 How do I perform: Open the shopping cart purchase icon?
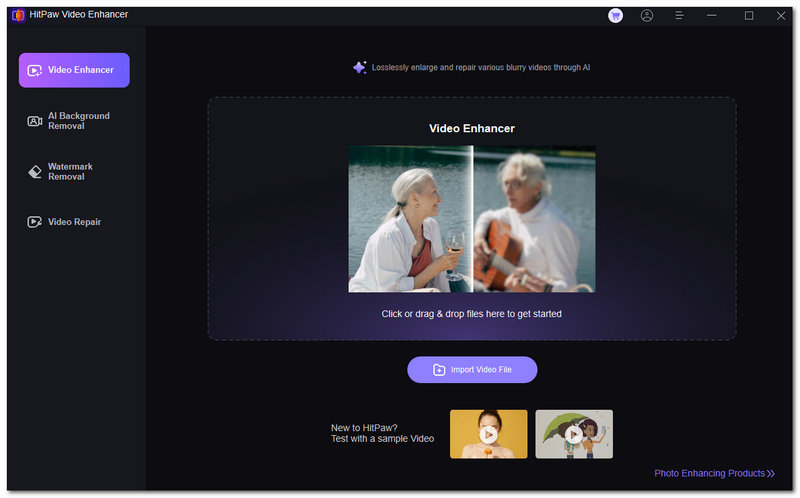point(615,16)
